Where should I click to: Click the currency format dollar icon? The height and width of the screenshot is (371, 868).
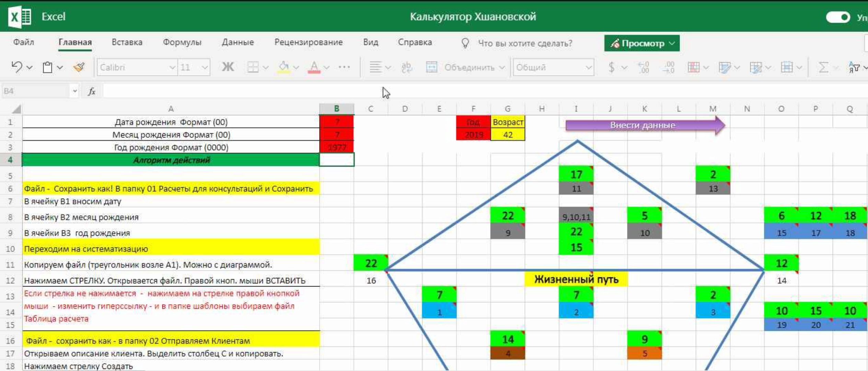click(611, 67)
